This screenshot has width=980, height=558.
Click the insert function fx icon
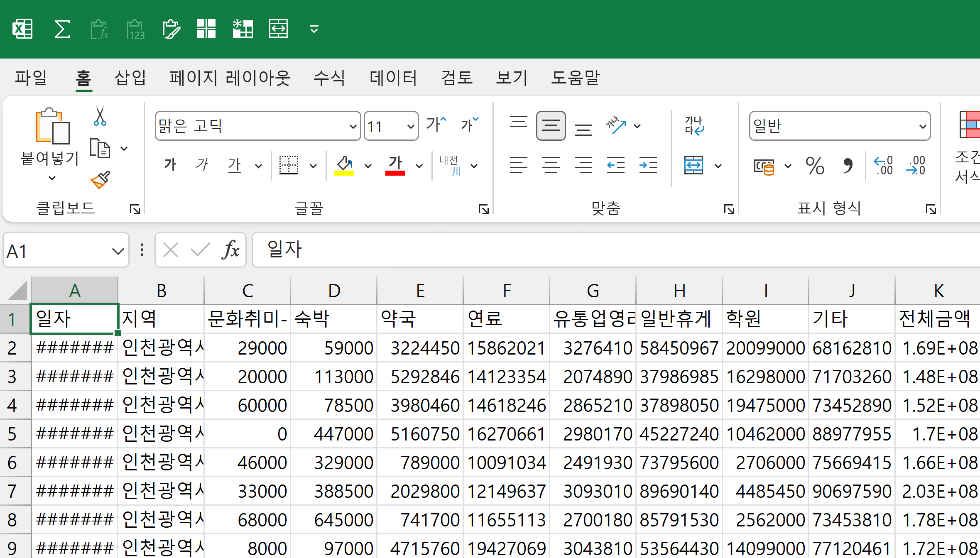pyautogui.click(x=230, y=250)
